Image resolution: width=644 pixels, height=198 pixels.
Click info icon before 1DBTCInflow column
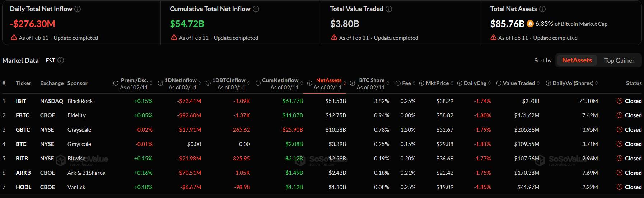tap(208, 83)
